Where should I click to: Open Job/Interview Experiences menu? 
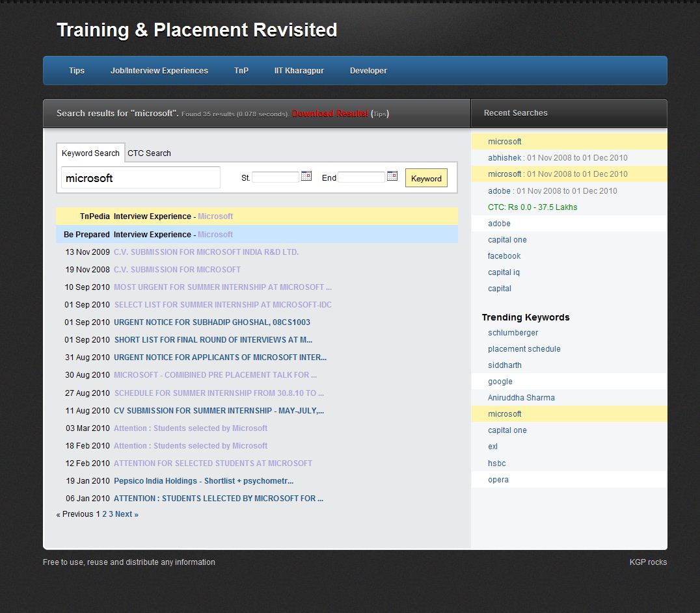coord(159,70)
